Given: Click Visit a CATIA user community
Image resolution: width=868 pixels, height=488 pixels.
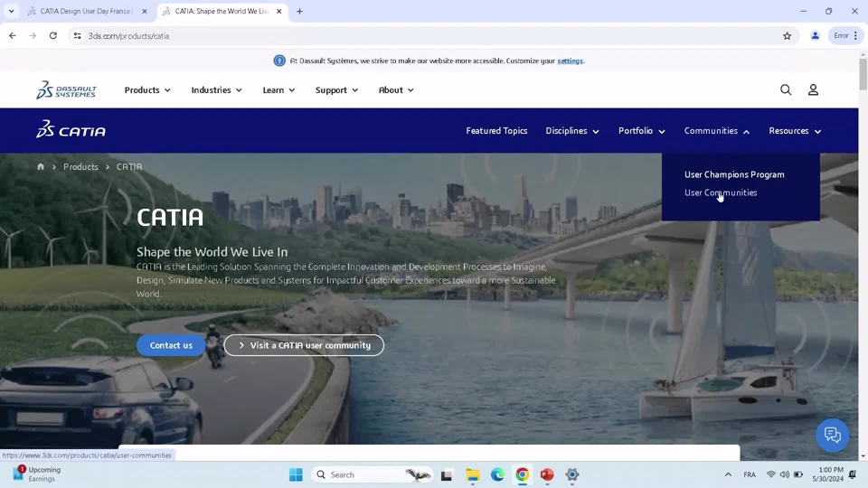Looking at the screenshot, I should click(x=304, y=345).
